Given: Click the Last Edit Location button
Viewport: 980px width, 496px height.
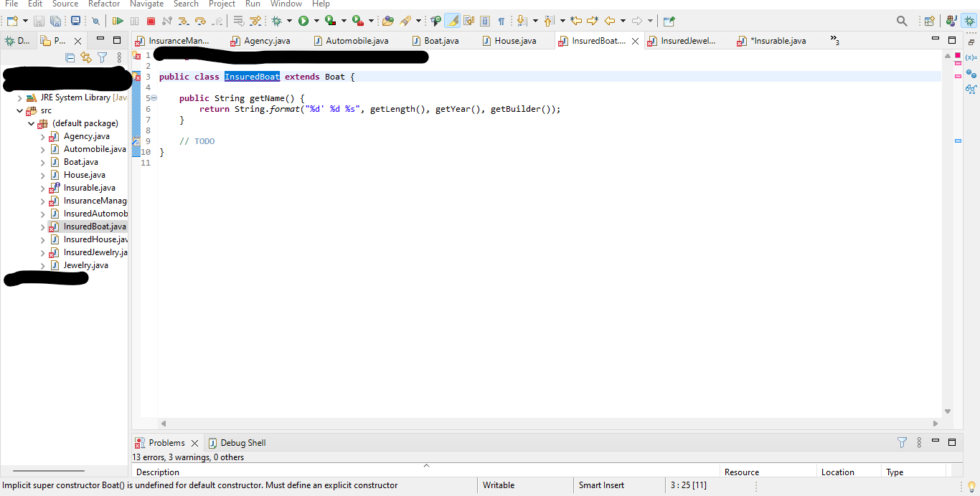Looking at the screenshot, I should point(577,22).
